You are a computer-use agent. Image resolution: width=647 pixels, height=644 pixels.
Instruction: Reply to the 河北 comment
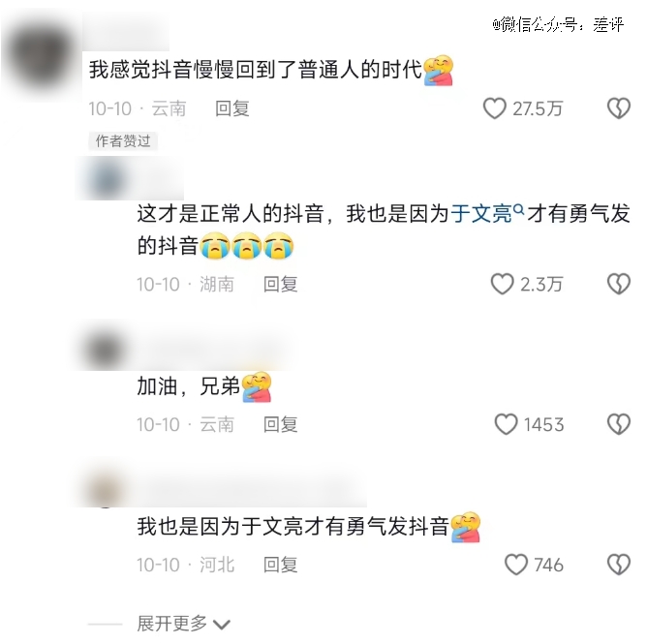tap(281, 566)
